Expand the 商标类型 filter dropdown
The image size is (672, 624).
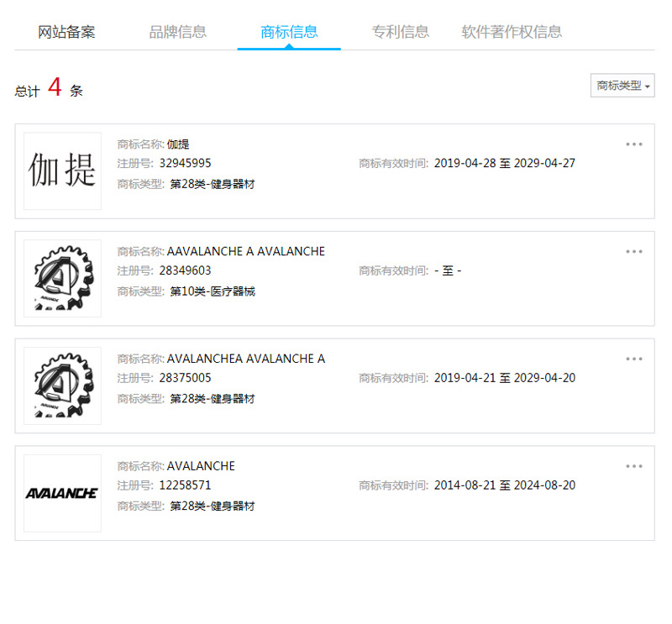(622, 86)
